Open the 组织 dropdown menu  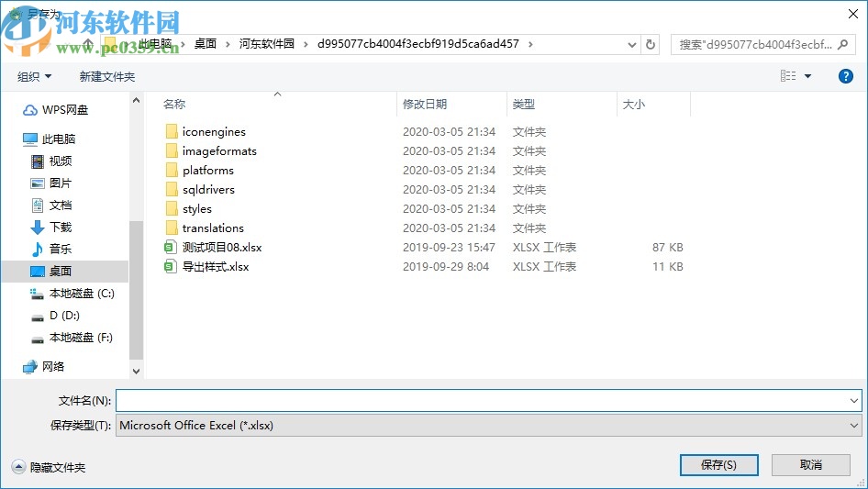coord(34,76)
